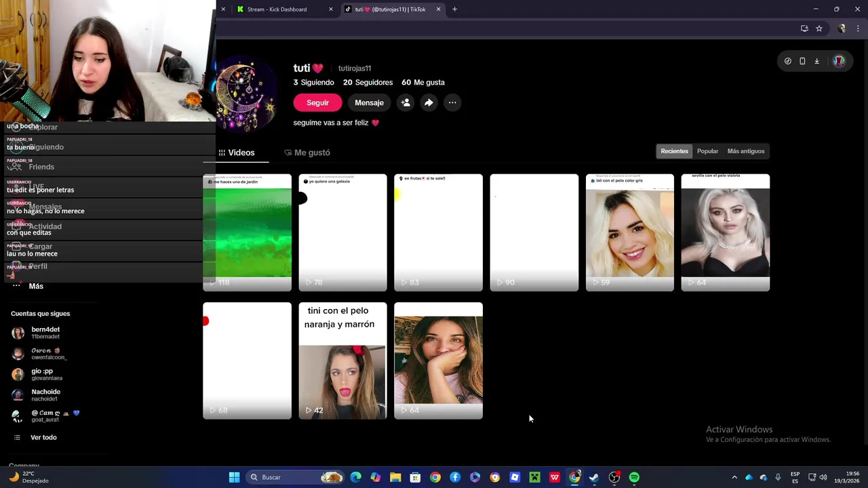The height and width of the screenshot is (488, 868).
Task: Open the three-dot more options on profile
Action: (452, 102)
